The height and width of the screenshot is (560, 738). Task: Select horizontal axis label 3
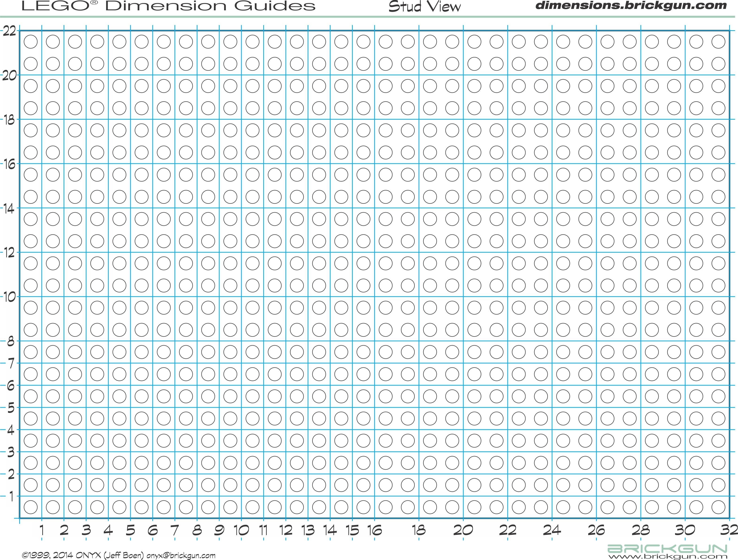point(86,530)
